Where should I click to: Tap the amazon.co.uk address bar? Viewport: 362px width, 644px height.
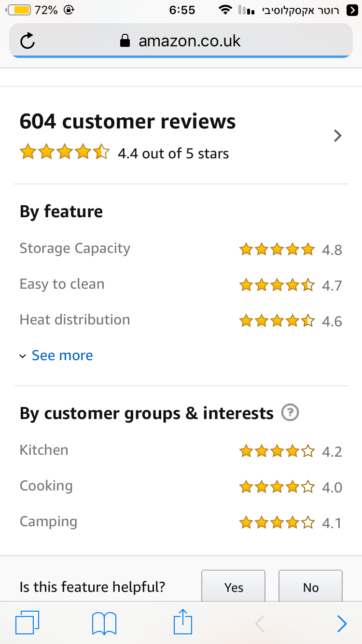(190, 41)
